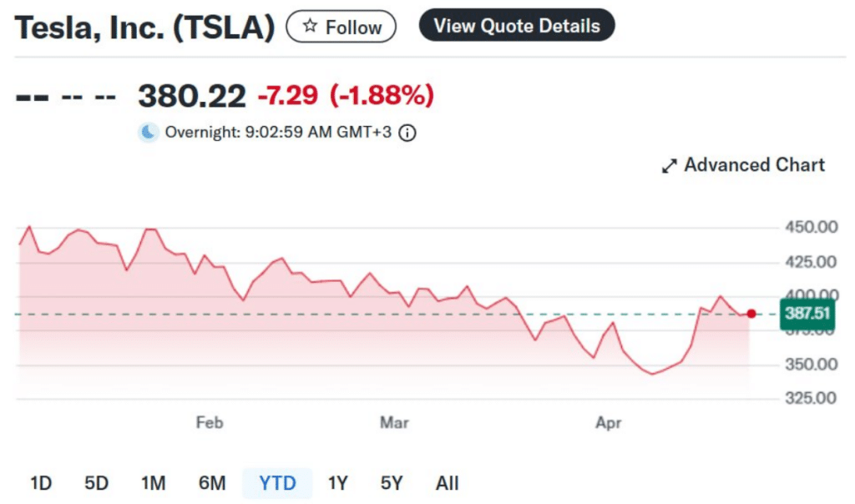Click the Advanced Chart expand arrows icon
This screenshot has height=504, width=855.
[x=668, y=165]
